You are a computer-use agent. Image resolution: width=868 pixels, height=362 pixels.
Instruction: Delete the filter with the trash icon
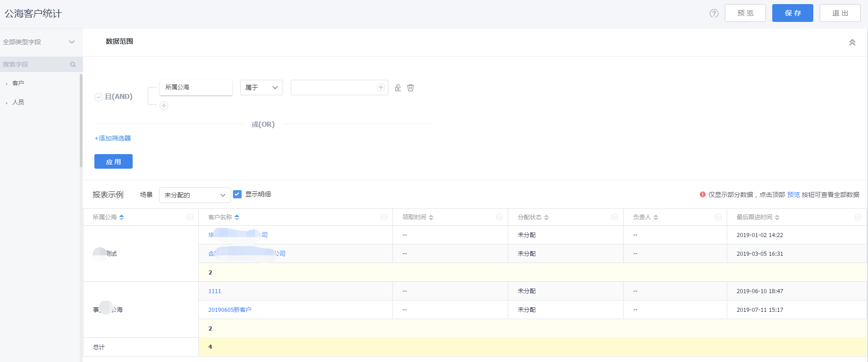tap(410, 88)
